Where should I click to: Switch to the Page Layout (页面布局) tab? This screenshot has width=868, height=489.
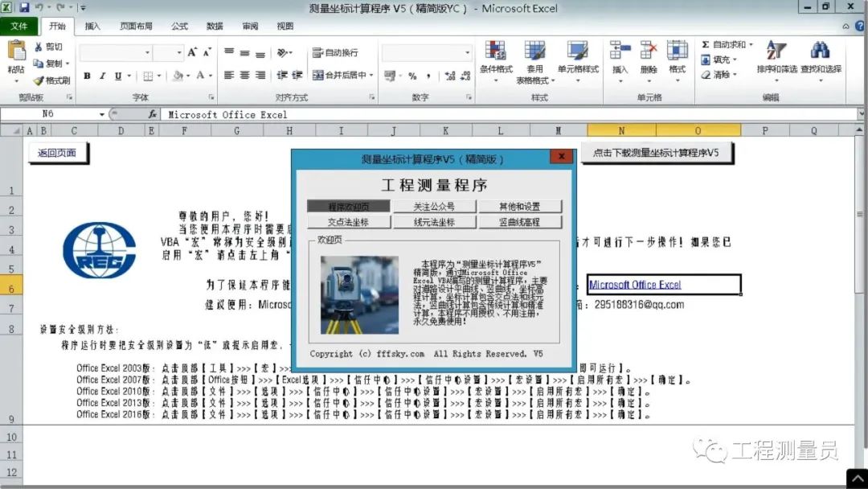(x=136, y=26)
